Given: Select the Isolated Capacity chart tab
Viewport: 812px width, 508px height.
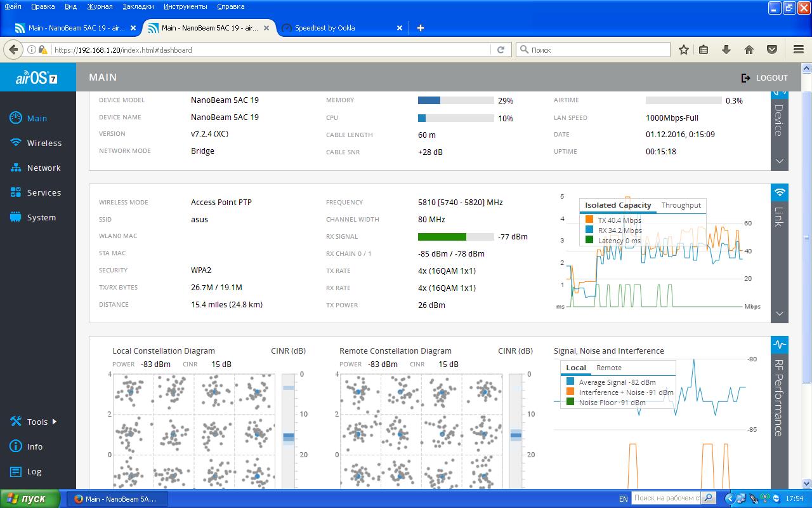Looking at the screenshot, I should [618, 205].
